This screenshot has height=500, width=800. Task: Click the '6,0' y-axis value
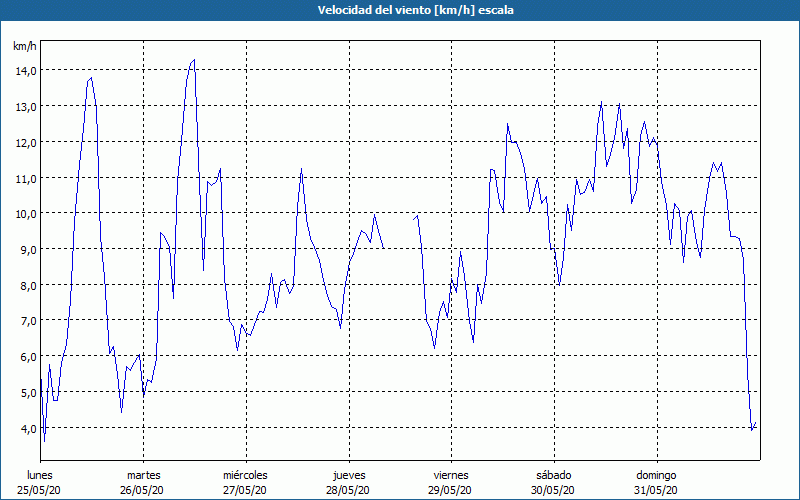pyautogui.click(x=28, y=357)
